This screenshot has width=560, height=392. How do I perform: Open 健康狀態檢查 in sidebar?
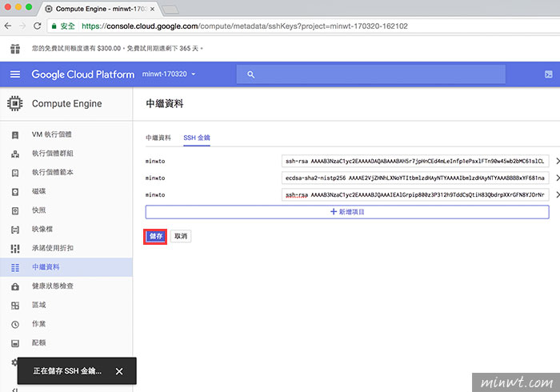[53, 286]
